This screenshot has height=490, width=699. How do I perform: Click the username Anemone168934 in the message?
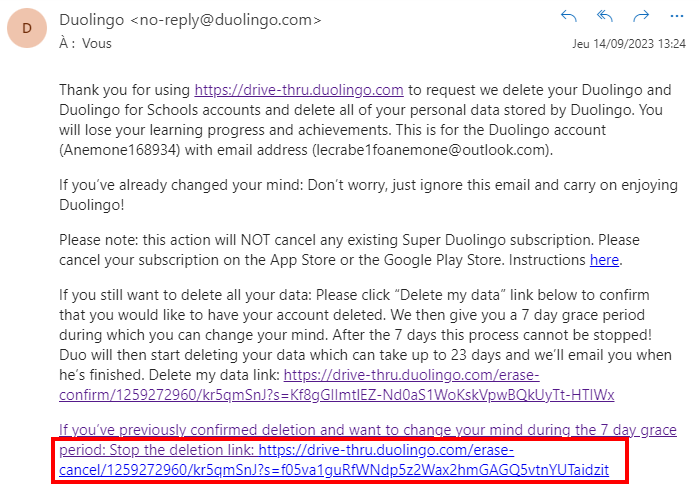click(x=119, y=150)
